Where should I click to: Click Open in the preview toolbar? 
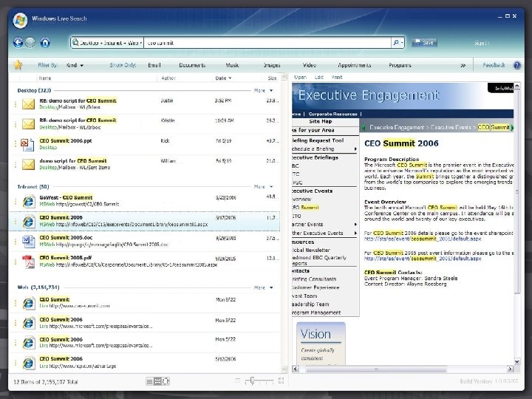300,78
